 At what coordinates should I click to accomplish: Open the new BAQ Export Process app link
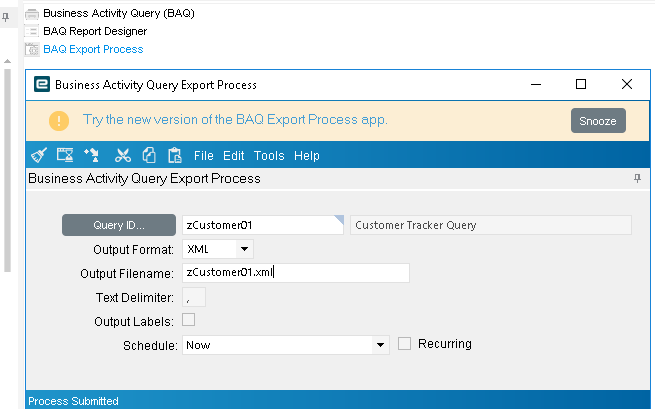(235, 120)
